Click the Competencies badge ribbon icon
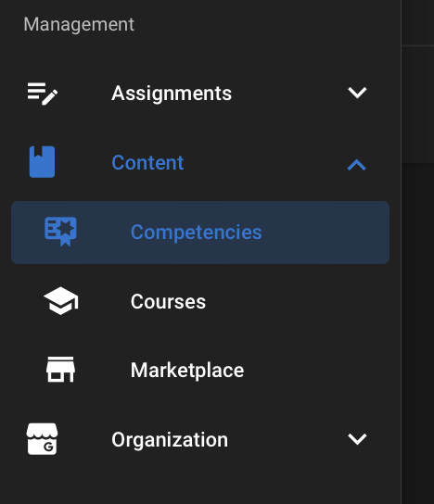The image size is (434, 504). [x=61, y=232]
